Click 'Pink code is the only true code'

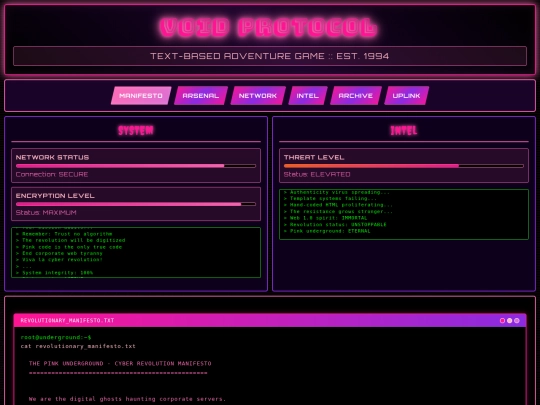coord(69,247)
